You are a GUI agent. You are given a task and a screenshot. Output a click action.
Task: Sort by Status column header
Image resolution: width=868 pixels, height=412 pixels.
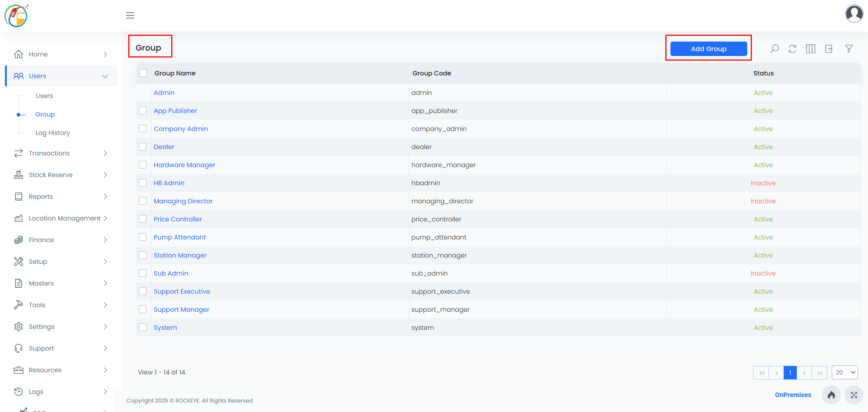764,73
